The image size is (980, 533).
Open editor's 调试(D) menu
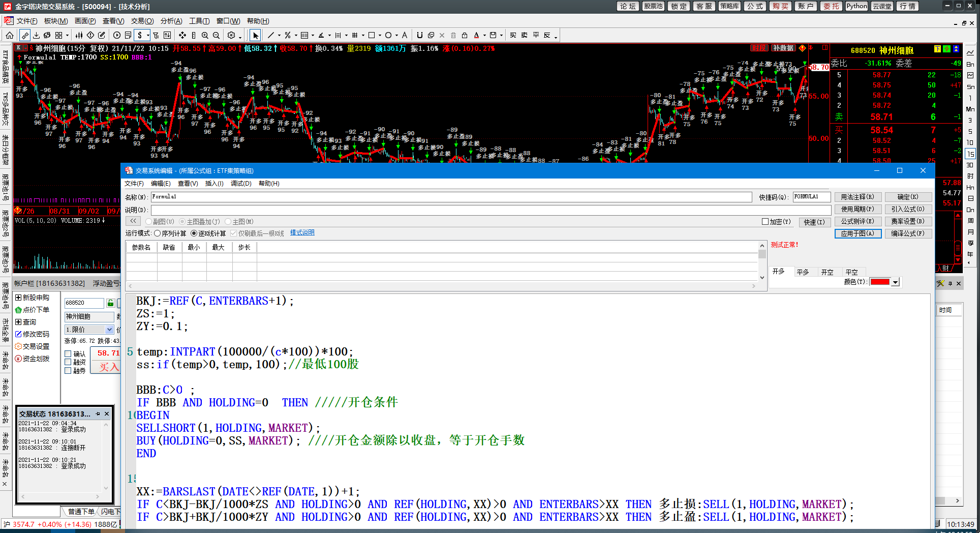click(241, 184)
